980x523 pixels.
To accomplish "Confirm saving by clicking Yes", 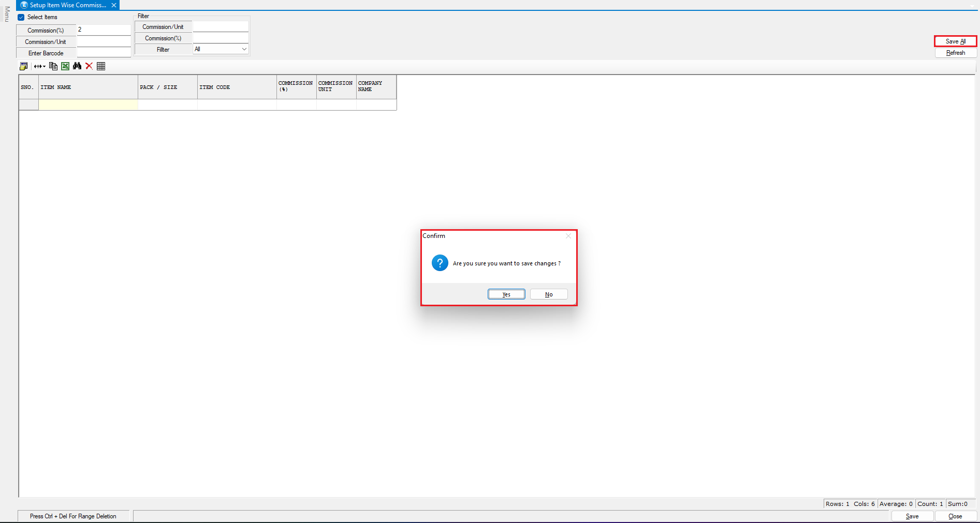I will tap(506, 294).
